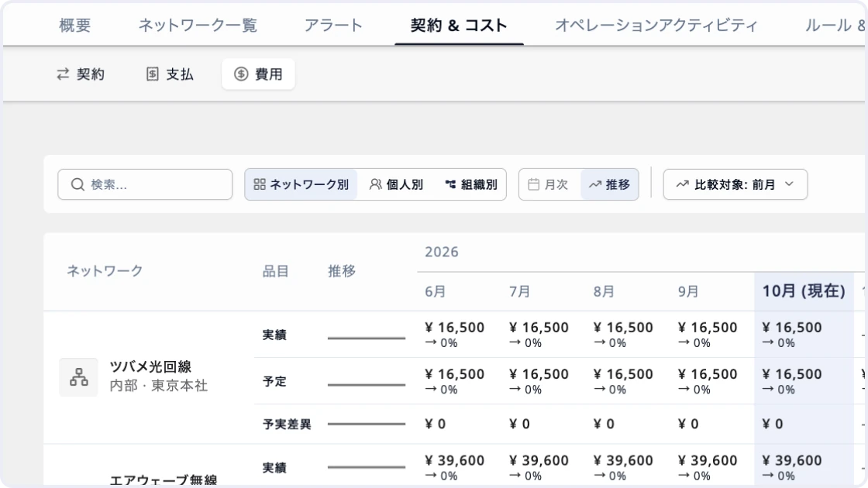
Task: Click the ツバメ光回線 予定 row label
Action: pyautogui.click(x=274, y=382)
